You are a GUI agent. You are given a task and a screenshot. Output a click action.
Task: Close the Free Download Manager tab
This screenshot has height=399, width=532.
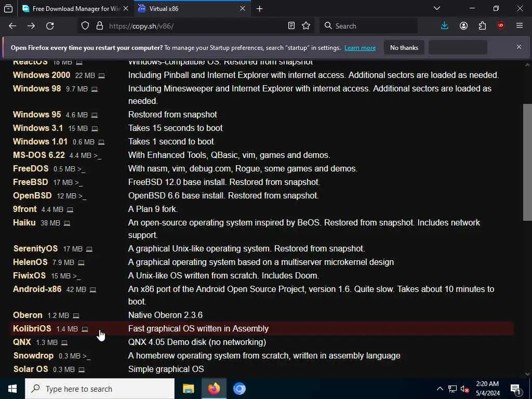126,9
